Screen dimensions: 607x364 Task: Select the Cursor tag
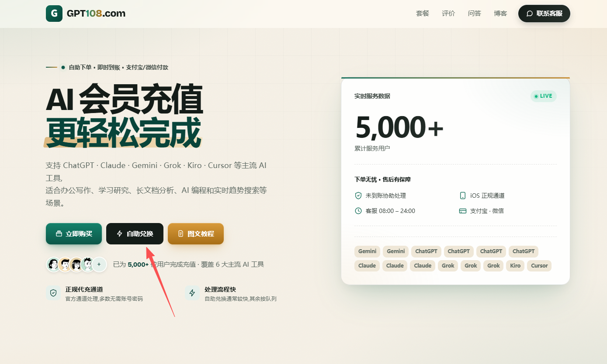539,265
